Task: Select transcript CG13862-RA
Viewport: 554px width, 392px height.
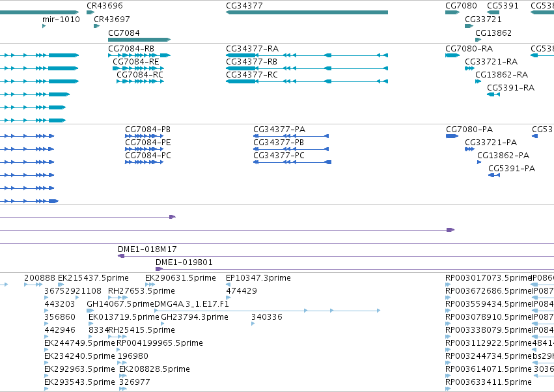Action: click(x=478, y=81)
